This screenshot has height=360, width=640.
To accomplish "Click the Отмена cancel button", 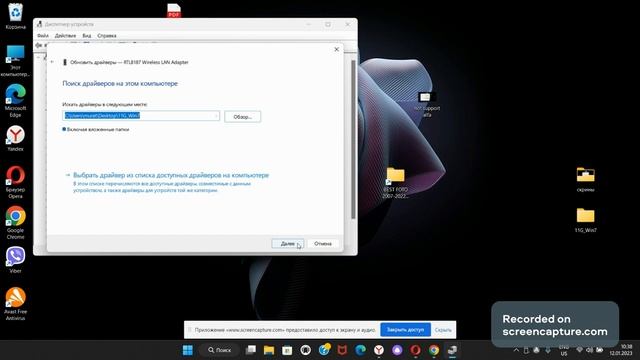I will click(323, 244).
